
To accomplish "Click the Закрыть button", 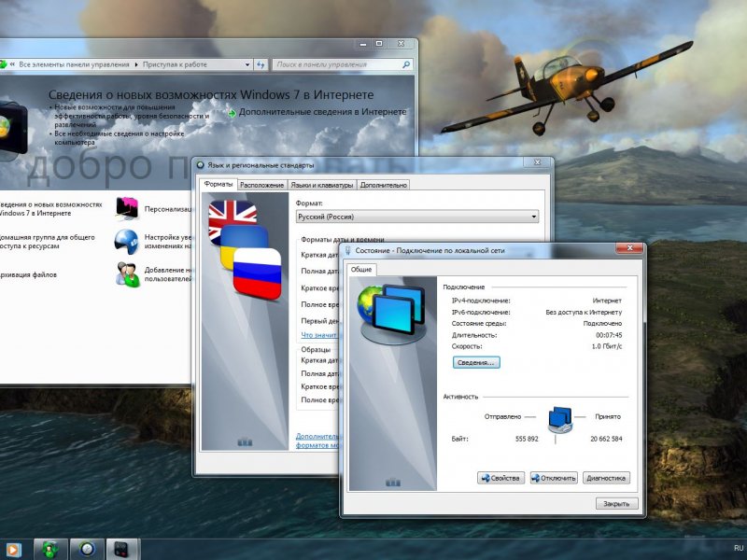I will pos(616,503).
